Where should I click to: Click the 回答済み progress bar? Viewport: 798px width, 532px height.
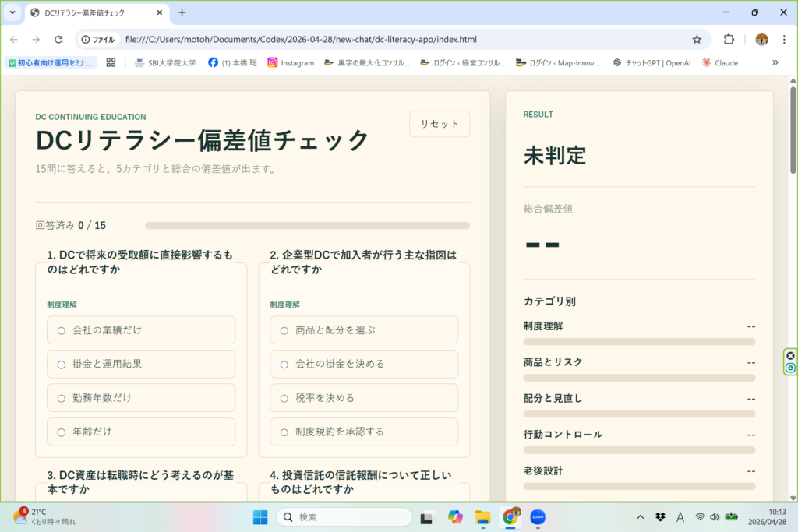point(307,226)
